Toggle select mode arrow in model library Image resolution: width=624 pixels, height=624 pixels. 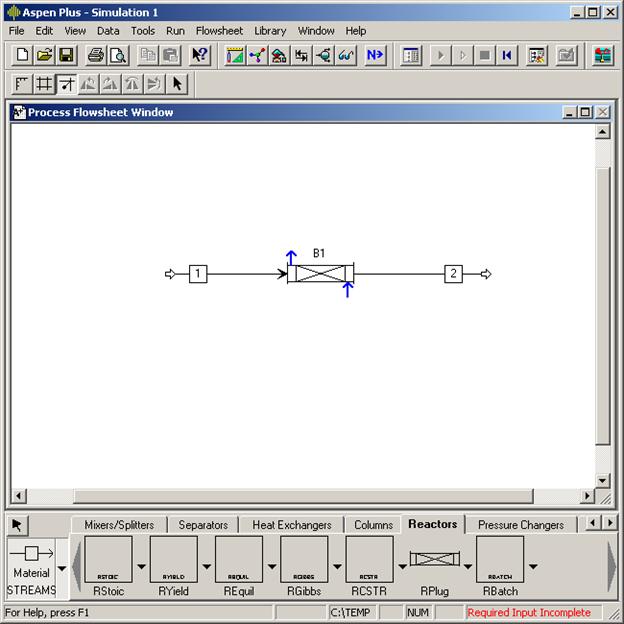pos(18,525)
